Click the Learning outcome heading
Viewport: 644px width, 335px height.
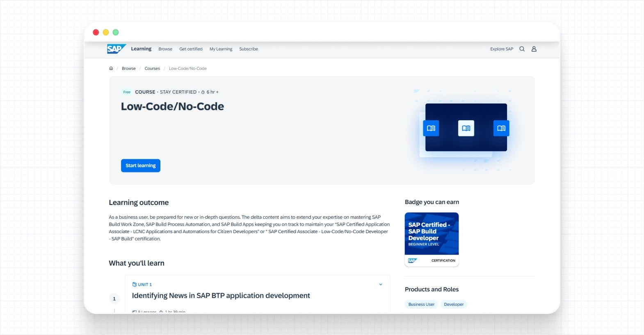139,202
